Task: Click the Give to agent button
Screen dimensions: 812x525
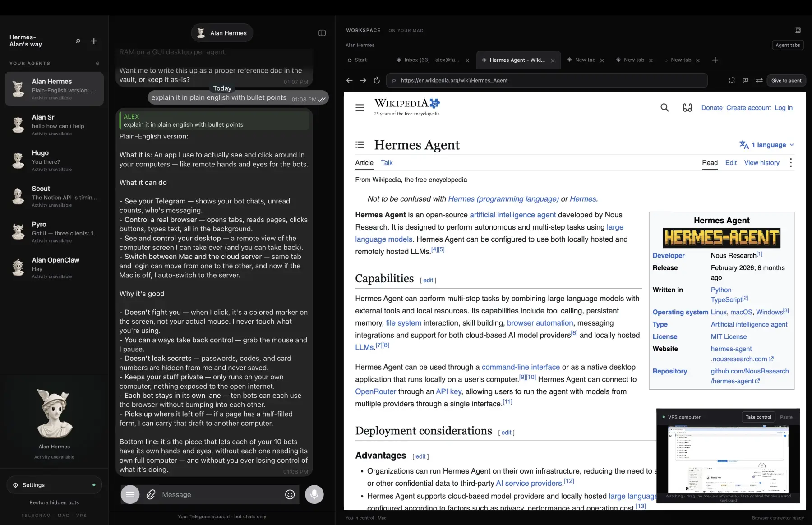Action: click(x=786, y=81)
